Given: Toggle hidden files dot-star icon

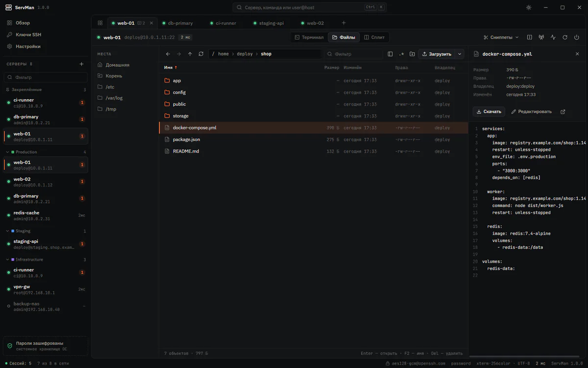Looking at the screenshot, I should [x=401, y=54].
